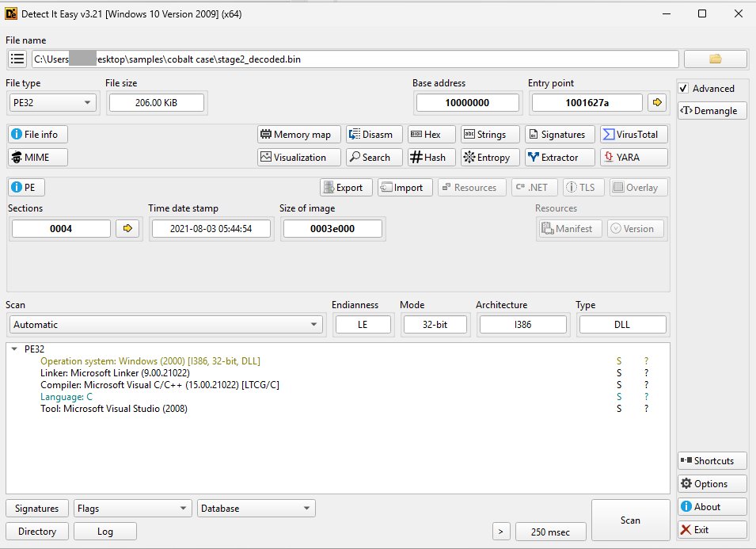Viewport: 756px width, 549px height.
Task: Open the Memory map view
Action: tap(299, 135)
